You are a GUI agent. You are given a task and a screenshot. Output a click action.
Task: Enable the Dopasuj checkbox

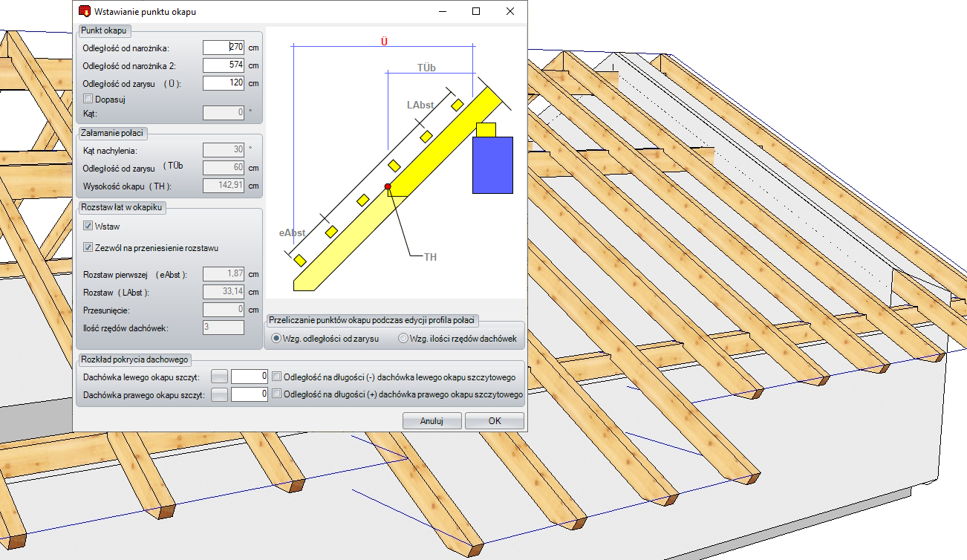click(x=88, y=98)
